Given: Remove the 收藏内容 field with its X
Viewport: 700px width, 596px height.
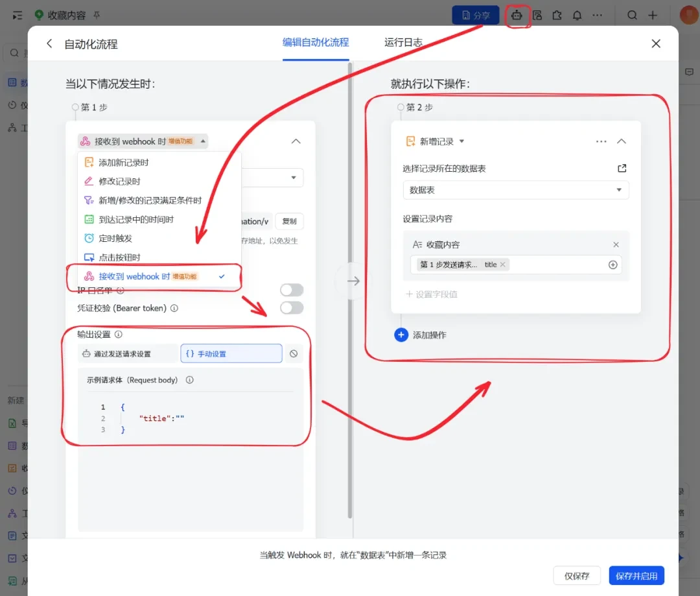Looking at the screenshot, I should tap(616, 244).
